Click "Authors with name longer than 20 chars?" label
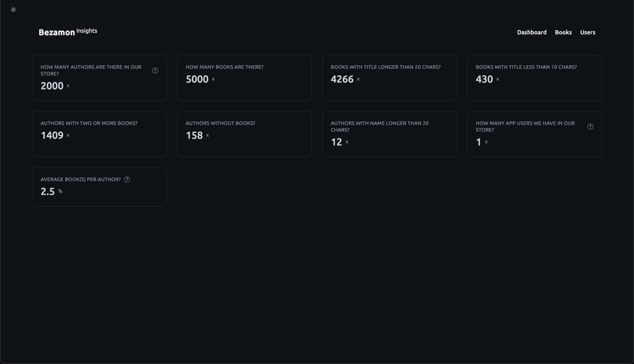The image size is (634, 364). (x=380, y=126)
